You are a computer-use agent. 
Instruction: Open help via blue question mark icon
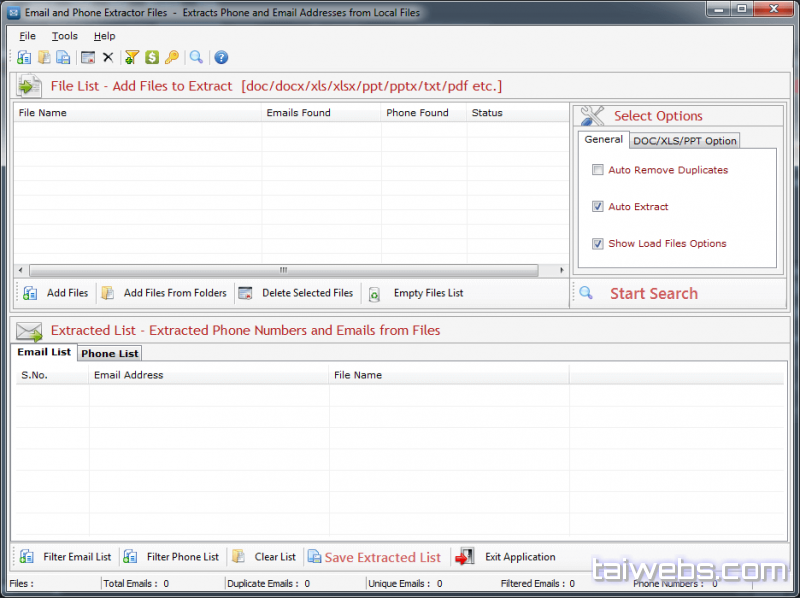click(x=221, y=57)
